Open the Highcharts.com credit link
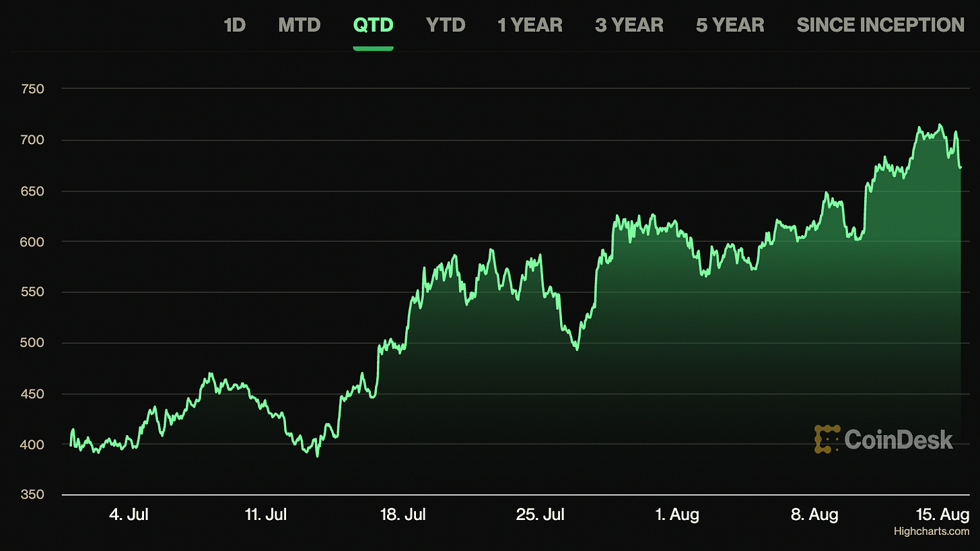This screenshot has height=551, width=980. click(932, 531)
